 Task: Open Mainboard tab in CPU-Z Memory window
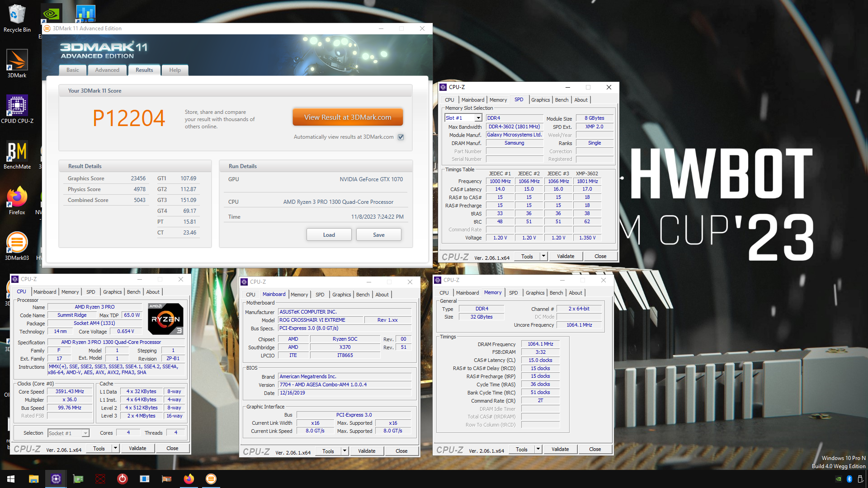[x=467, y=293]
